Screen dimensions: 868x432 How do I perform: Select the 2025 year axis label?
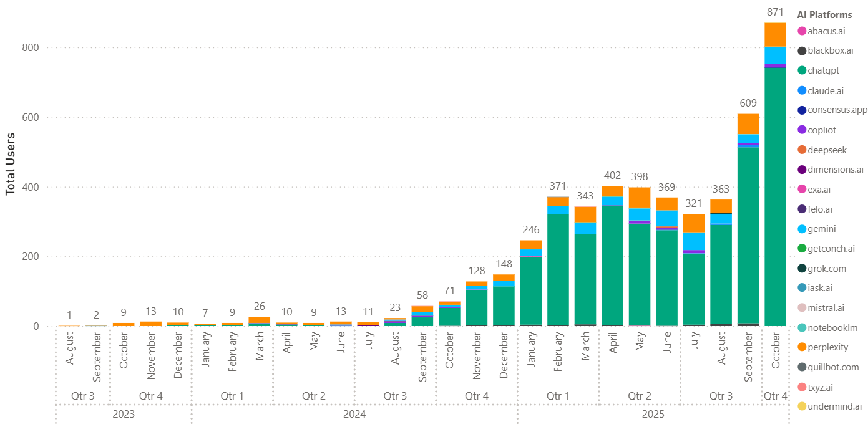point(653,414)
